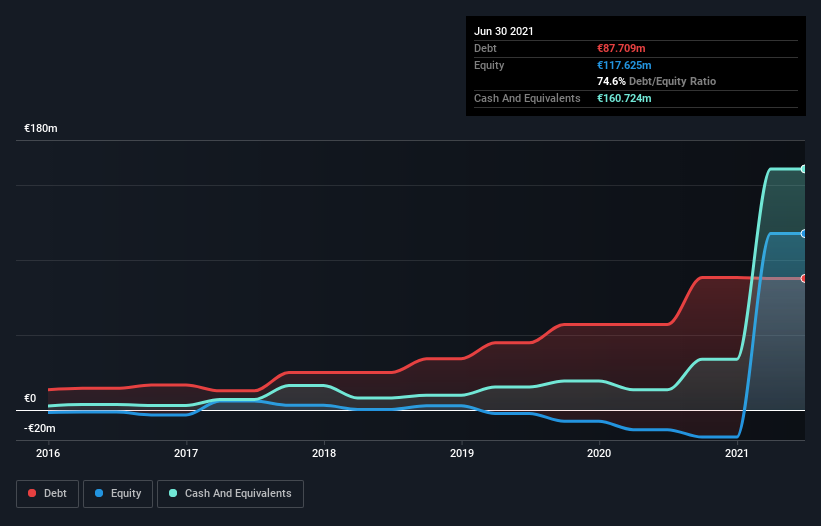Image resolution: width=821 pixels, height=526 pixels.
Task: Click the Cash And Equivalents tooltip label
Action: coord(527,98)
